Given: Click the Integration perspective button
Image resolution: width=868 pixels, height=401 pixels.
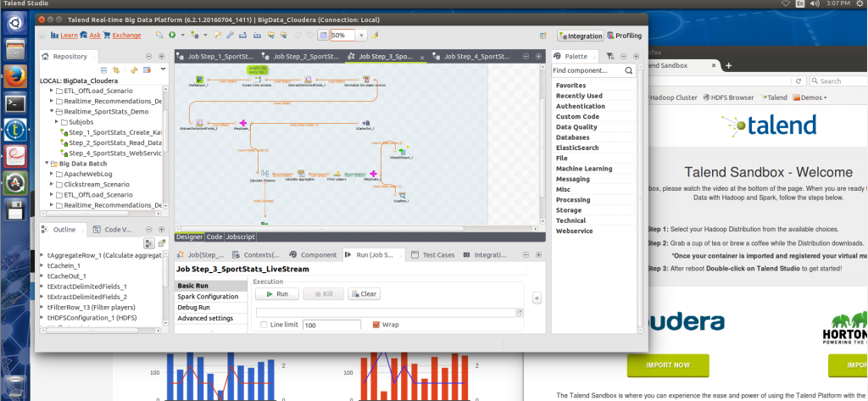Looking at the screenshot, I should coord(580,36).
